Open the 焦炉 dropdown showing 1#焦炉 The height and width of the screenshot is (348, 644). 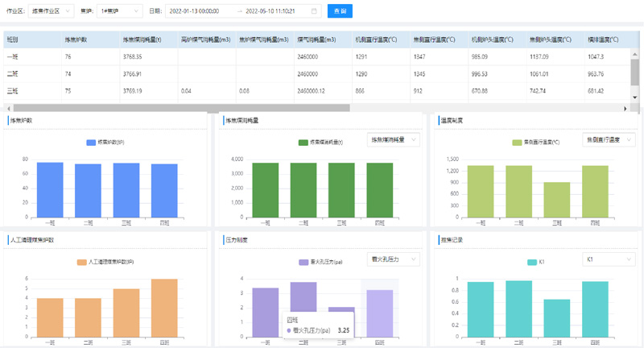point(119,11)
